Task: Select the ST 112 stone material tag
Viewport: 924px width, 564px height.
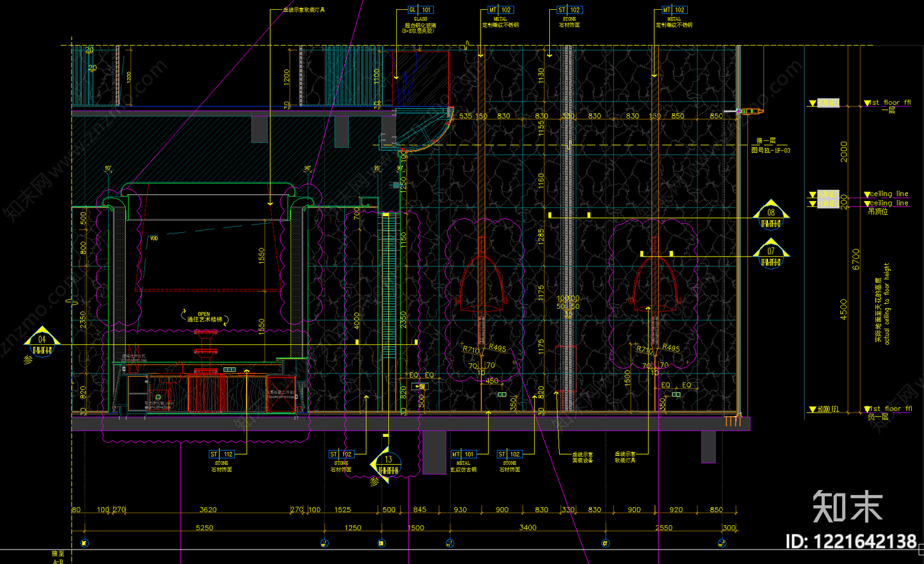Action: point(222,454)
